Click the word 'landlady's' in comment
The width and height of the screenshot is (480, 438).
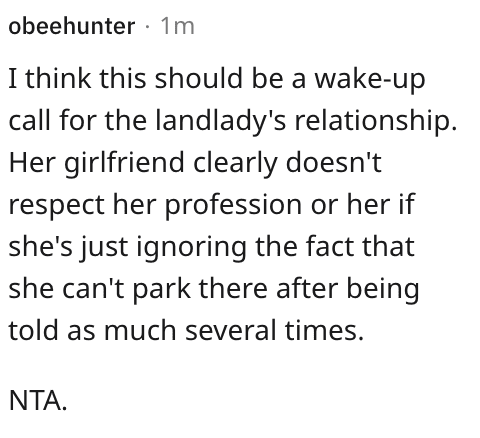point(221,120)
